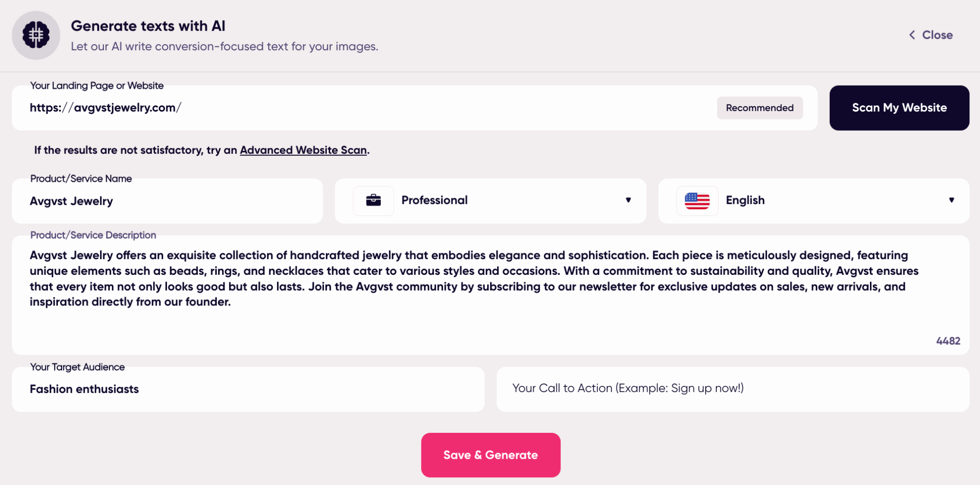
Task: Open the English language selector
Action: (813, 201)
